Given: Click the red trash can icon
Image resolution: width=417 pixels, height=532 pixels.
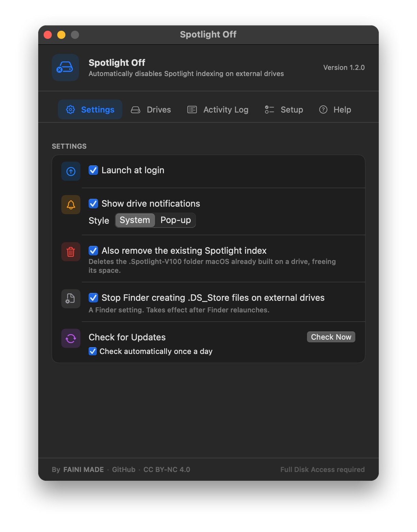Looking at the screenshot, I should coord(71,252).
